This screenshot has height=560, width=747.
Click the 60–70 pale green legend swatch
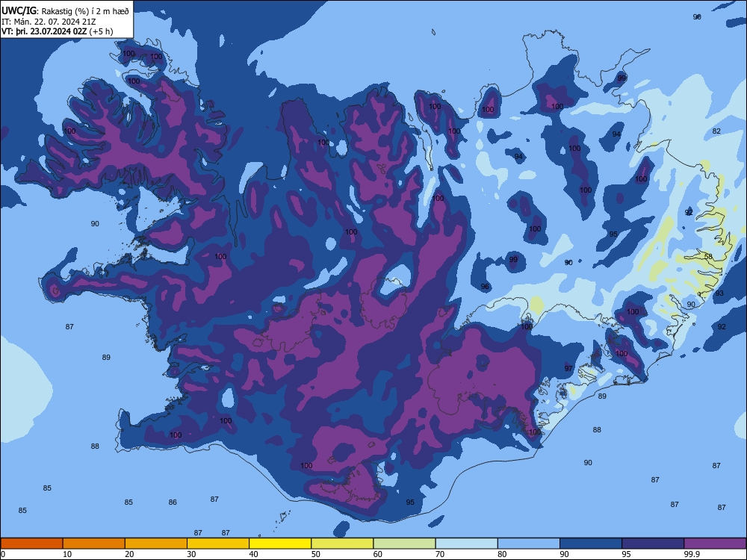coord(404,544)
